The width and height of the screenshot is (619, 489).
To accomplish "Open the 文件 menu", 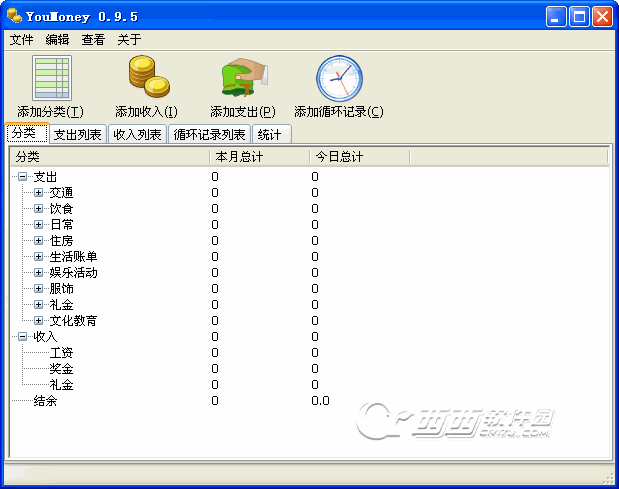I will (21, 39).
